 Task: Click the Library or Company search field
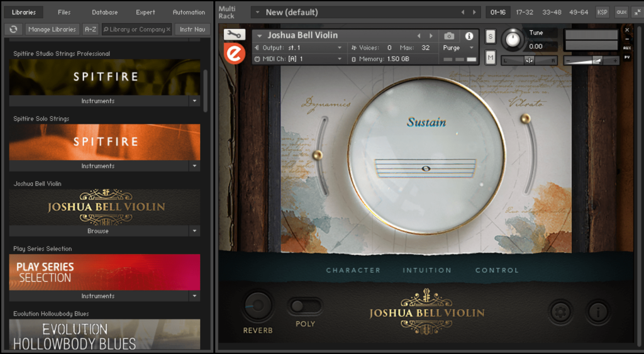[136, 30]
